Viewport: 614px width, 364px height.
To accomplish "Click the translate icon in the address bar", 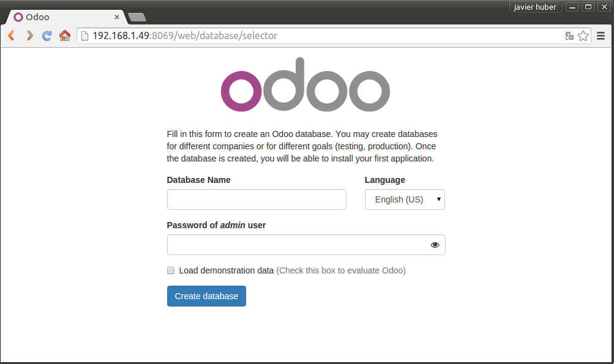I will [569, 36].
